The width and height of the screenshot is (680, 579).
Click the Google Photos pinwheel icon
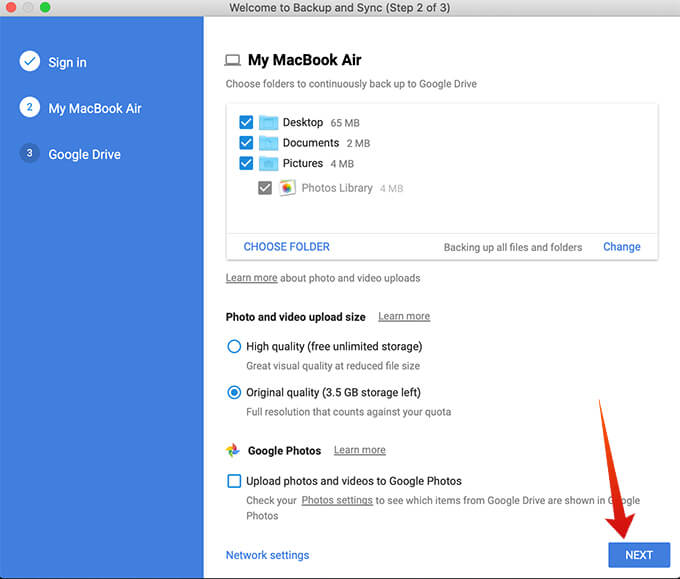233,451
